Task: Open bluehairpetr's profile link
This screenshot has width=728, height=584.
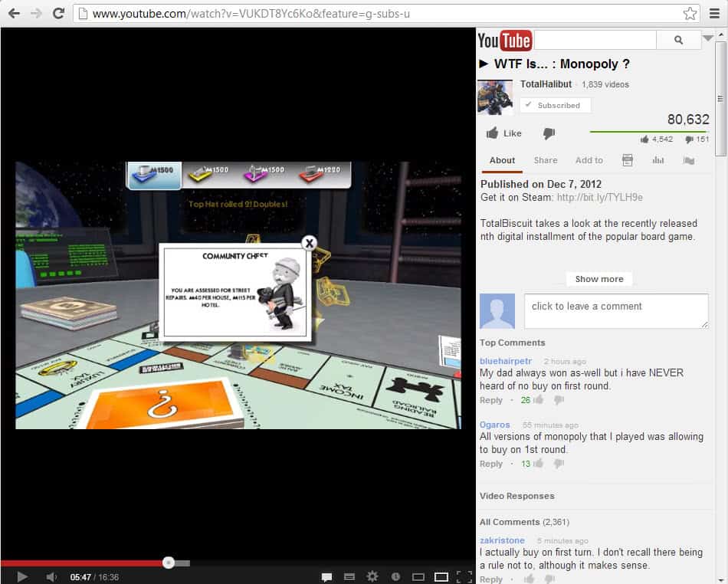Action: [506, 361]
